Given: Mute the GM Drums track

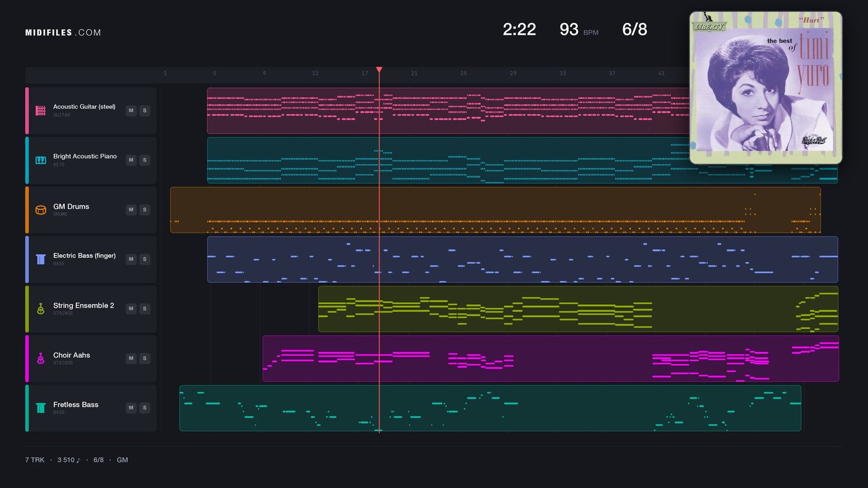Looking at the screenshot, I should 131,210.
